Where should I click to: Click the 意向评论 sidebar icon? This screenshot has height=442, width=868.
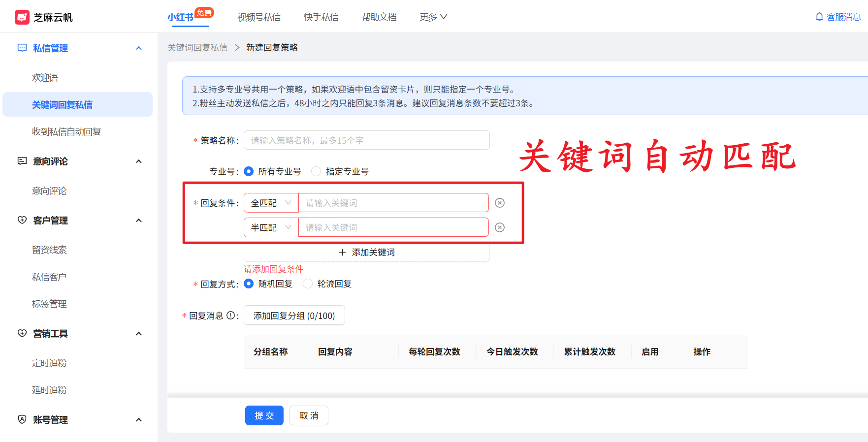click(x=22, y=161)
